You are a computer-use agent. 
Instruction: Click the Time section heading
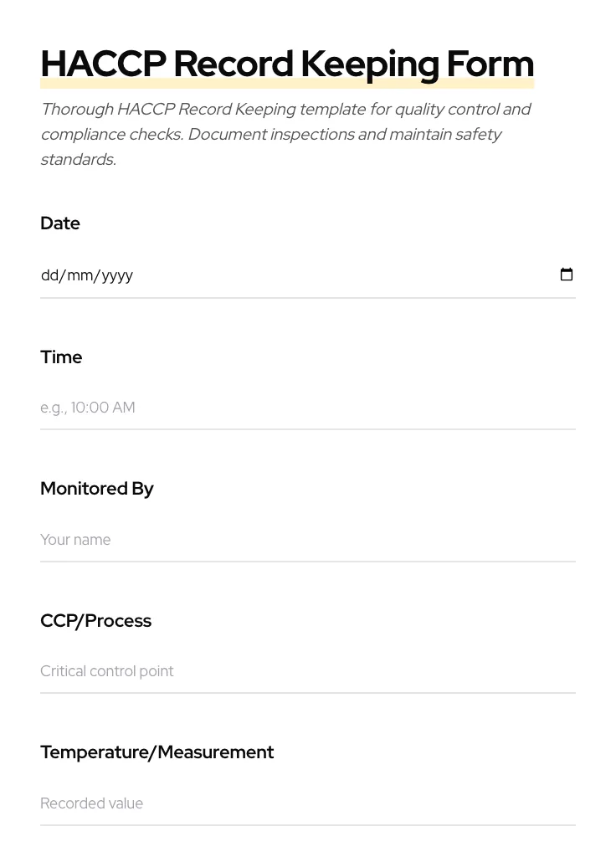pyautogui.click(x=61, y=357)
